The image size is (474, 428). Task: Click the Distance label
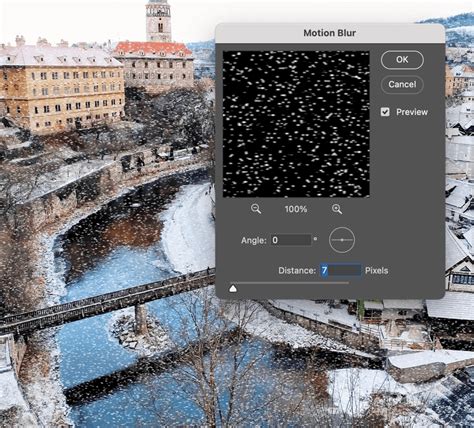pyautogui.click(x=297, y=270)
